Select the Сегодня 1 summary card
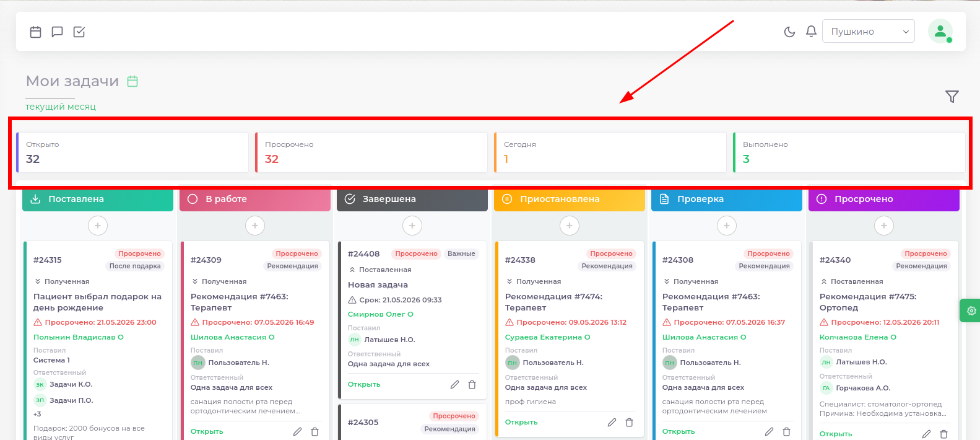This screenshot has width=980, height=440. pyautogui.click(x=610, y=152)
